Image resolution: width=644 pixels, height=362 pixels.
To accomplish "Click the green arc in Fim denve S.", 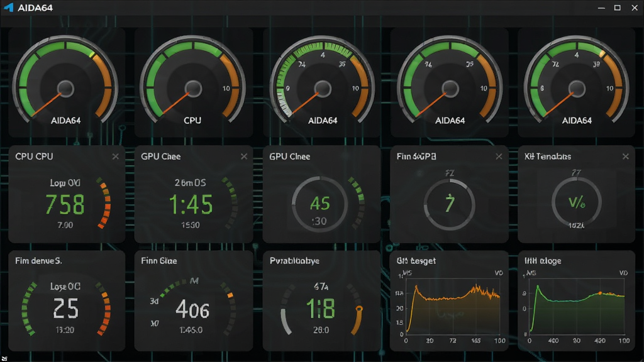I will 28,309.
